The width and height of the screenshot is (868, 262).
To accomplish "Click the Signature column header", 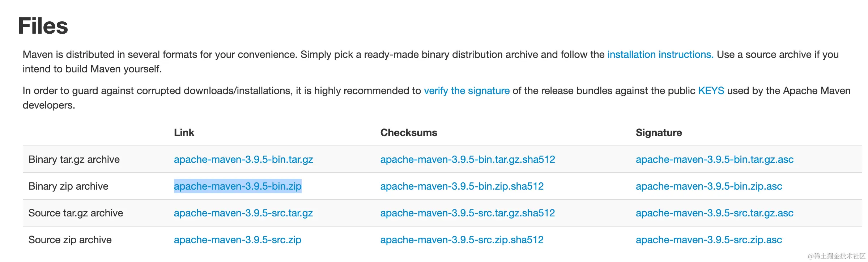I will click(x=659, y=133).
